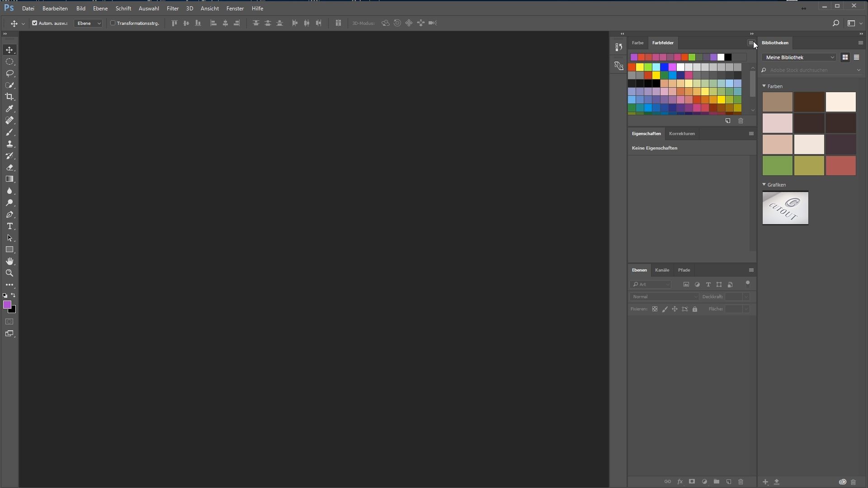Viewport: 868px width, 488px height.
Task: Select the Brush tool
Action: coord(9,132)
